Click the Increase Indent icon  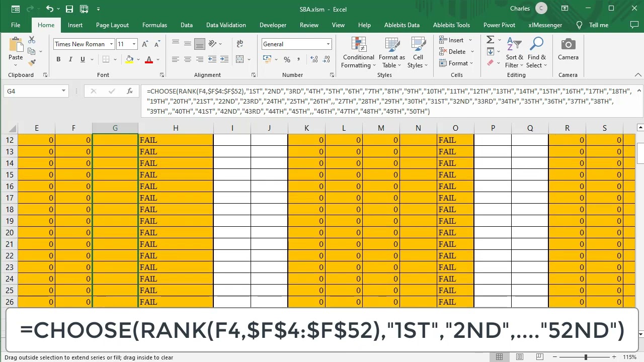225,59
